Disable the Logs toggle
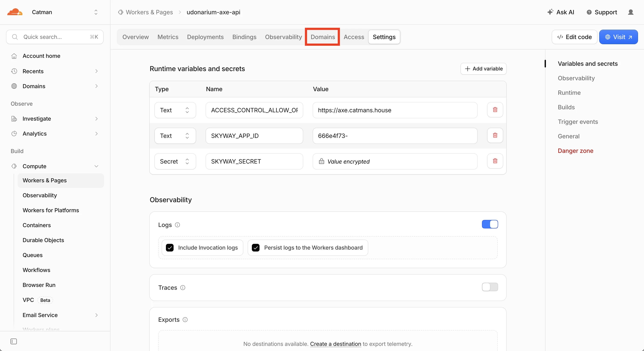This screenshot has width=644, height=351. click(x=490, y=224)
